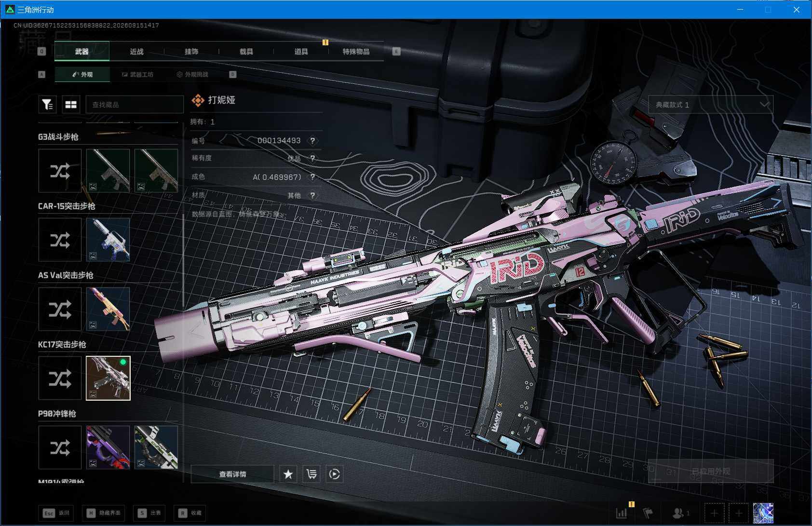Click the P90冲锋枪 section header

click(x=57, y=414)
